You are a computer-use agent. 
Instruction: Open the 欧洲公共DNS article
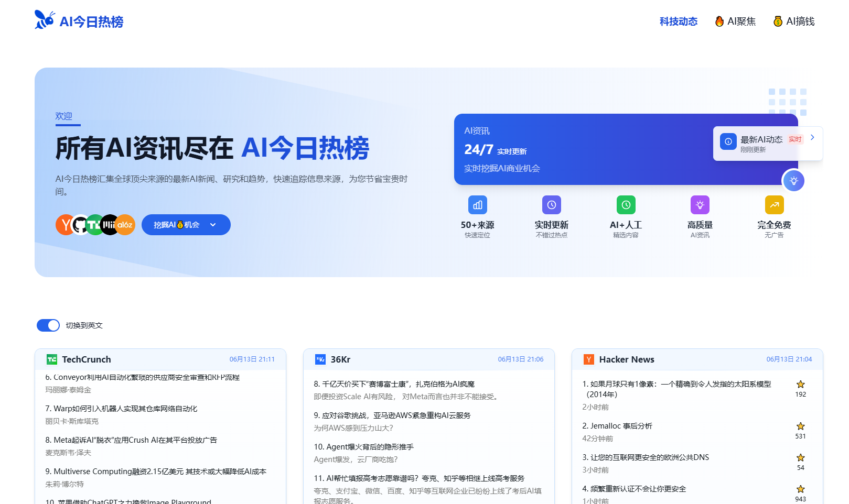tap(646, 457)
